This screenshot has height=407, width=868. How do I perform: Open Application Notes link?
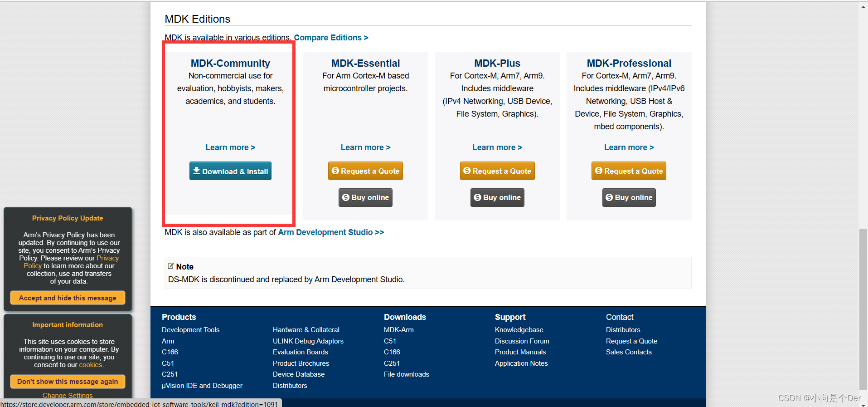(x=521, y=363)
